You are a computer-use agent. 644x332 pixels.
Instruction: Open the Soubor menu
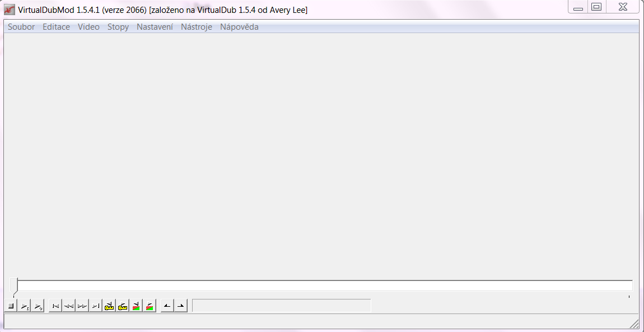(x=21, y=27)
